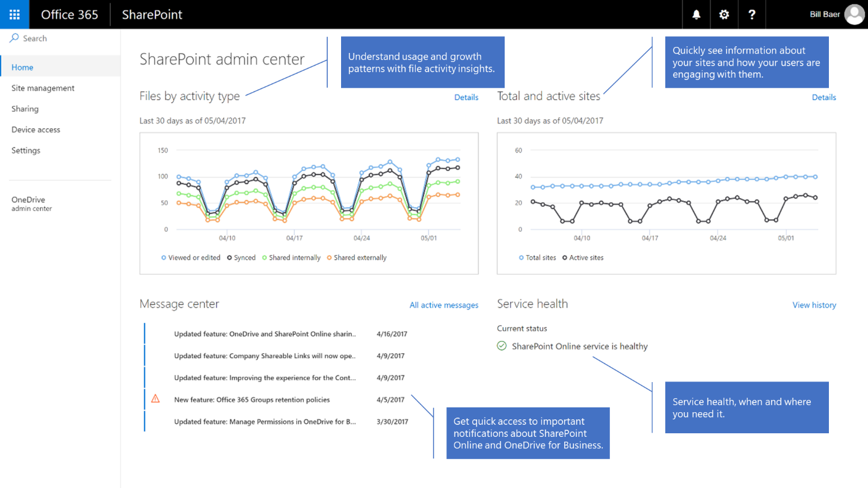
Task: Select 'Site management' in the sidebar
Action: 43,88
